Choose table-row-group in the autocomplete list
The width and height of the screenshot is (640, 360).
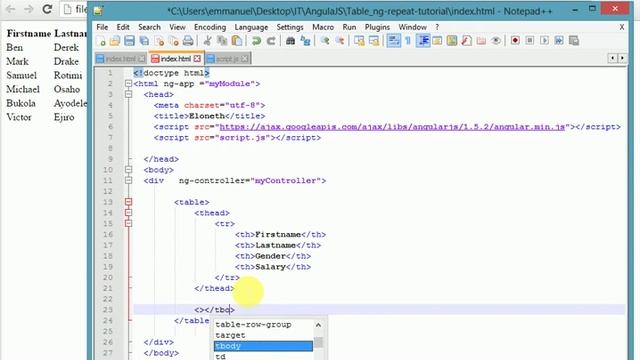tap(263, 324)
